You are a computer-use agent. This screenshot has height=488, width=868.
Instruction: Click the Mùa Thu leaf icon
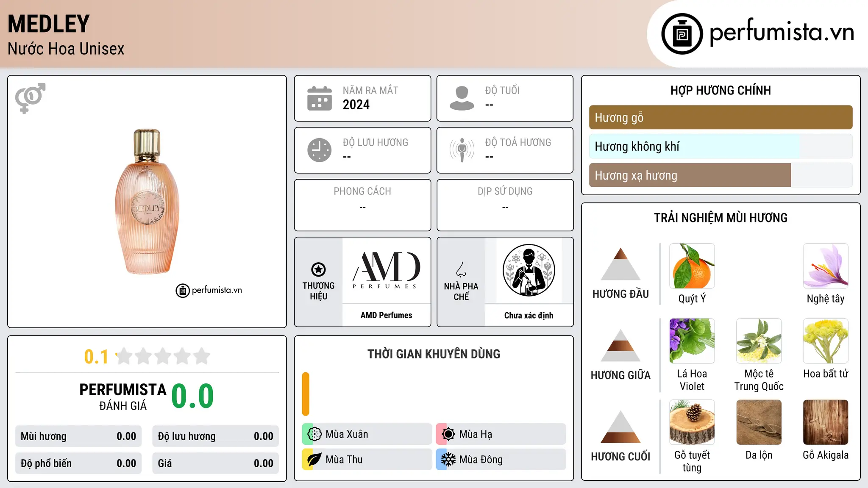(314, 460)
